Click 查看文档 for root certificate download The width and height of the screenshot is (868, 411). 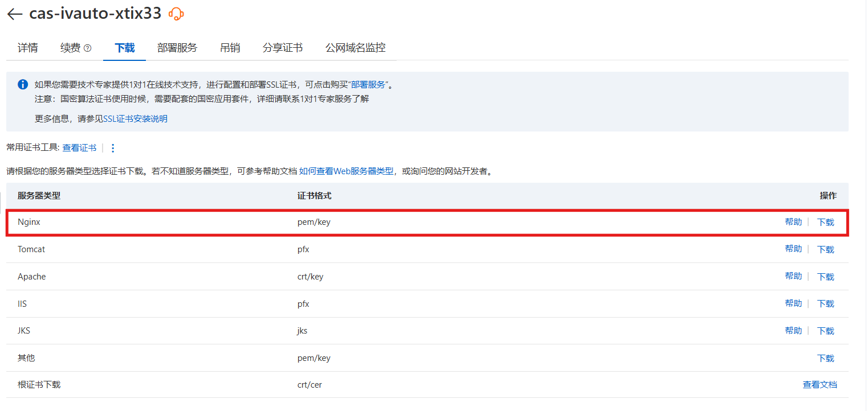click(820, 385)
